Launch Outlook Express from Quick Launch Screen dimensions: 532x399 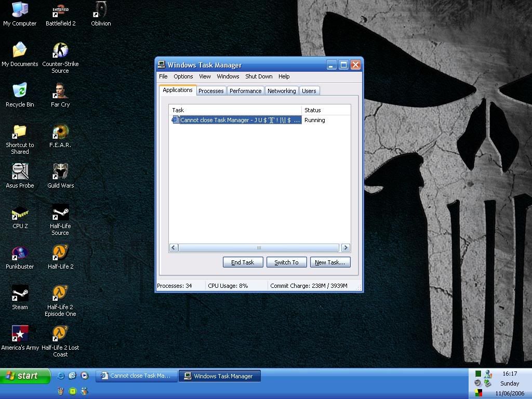click(x=73, y=375)
